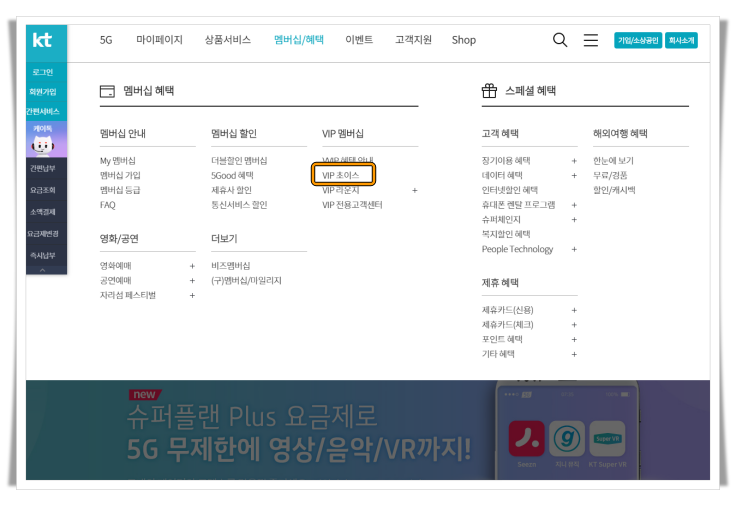Expand the 공연예매 plus sign
This screenshot has width=736, height=506.
(x=192, y=281)
